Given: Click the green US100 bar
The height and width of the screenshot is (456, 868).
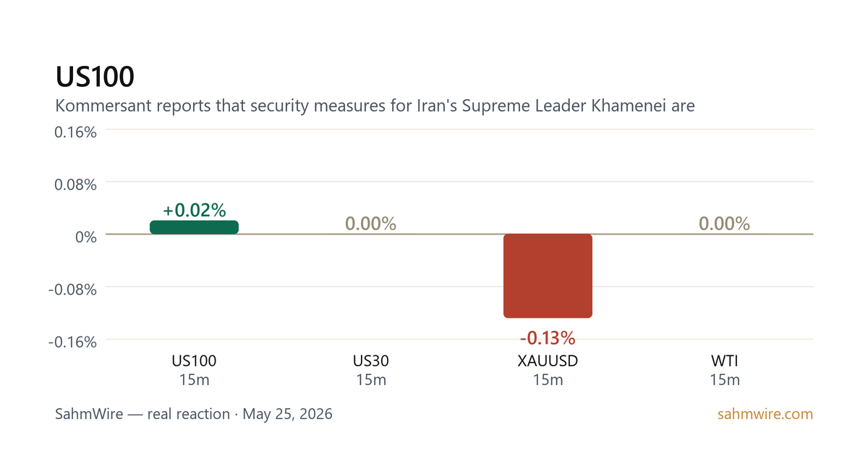Looking at the screenshot, I should pyautogui.click(x=194, y=227).
